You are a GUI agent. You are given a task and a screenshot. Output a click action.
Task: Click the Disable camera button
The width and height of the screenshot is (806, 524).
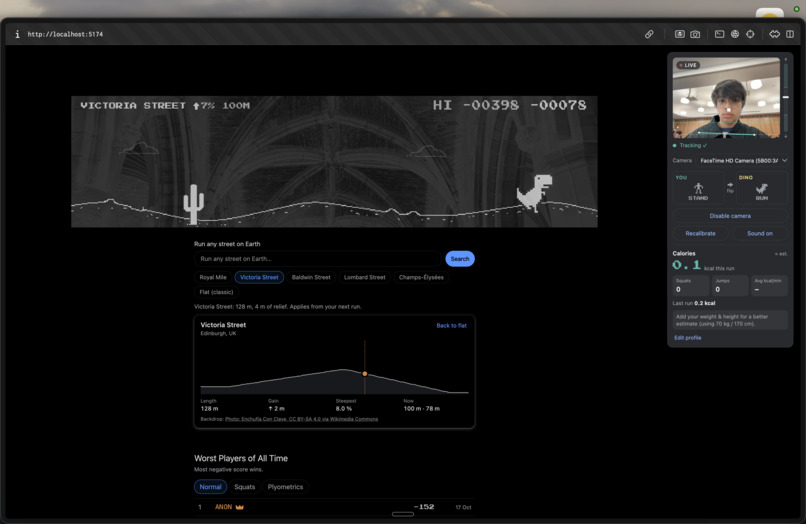[730, 216]
